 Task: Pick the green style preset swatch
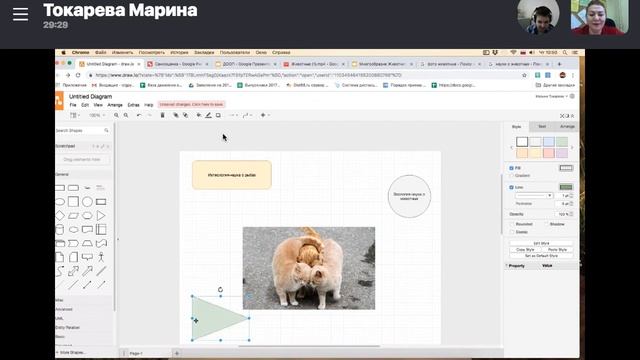coord(562,142)
